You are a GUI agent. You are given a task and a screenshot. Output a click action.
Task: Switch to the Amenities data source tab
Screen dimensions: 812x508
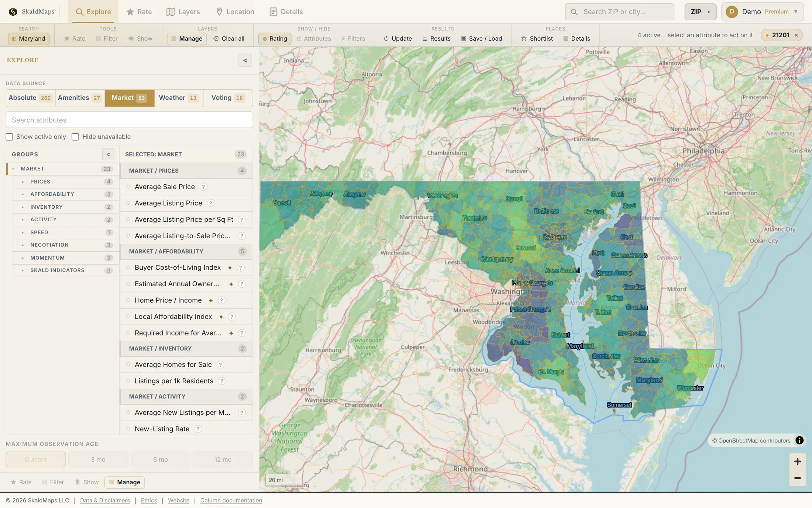(x=80, y=98)
